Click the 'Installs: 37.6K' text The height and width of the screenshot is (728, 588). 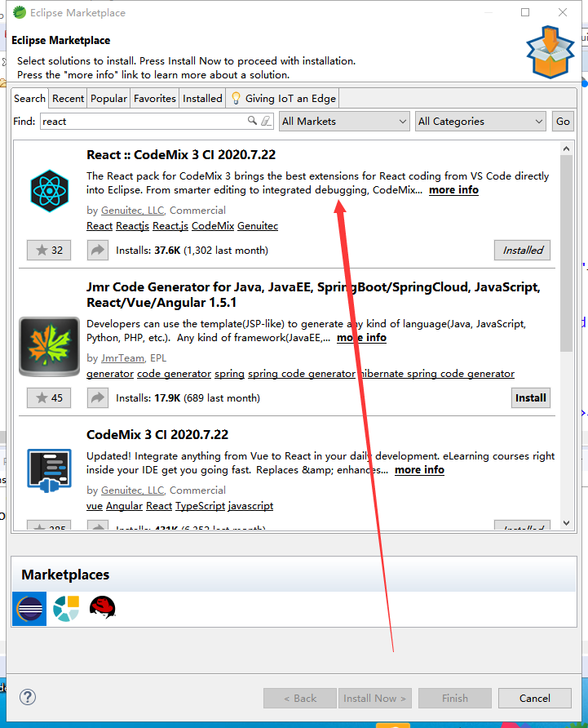coord(148,251)
